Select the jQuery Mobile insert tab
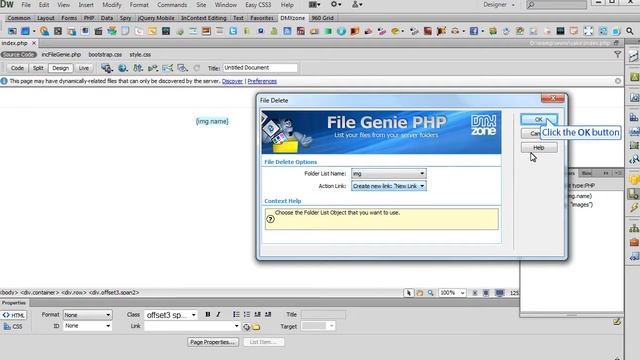The image size is (640, 360). point(156,18)
